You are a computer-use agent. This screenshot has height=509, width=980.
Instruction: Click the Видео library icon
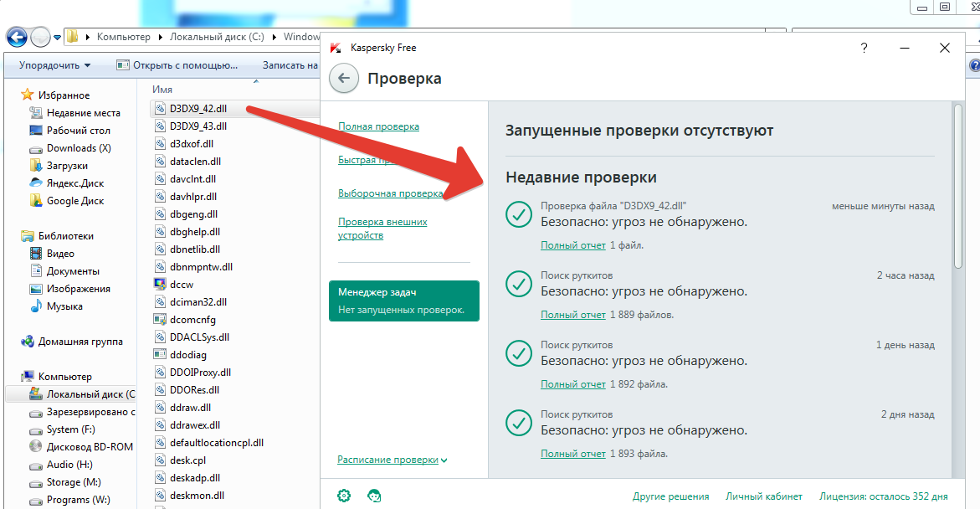[x=36, y=254]
